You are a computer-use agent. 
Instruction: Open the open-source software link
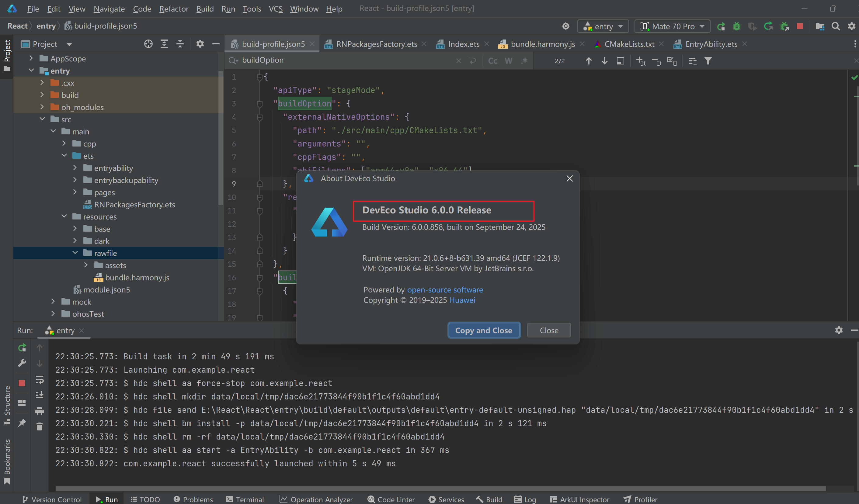445,289
